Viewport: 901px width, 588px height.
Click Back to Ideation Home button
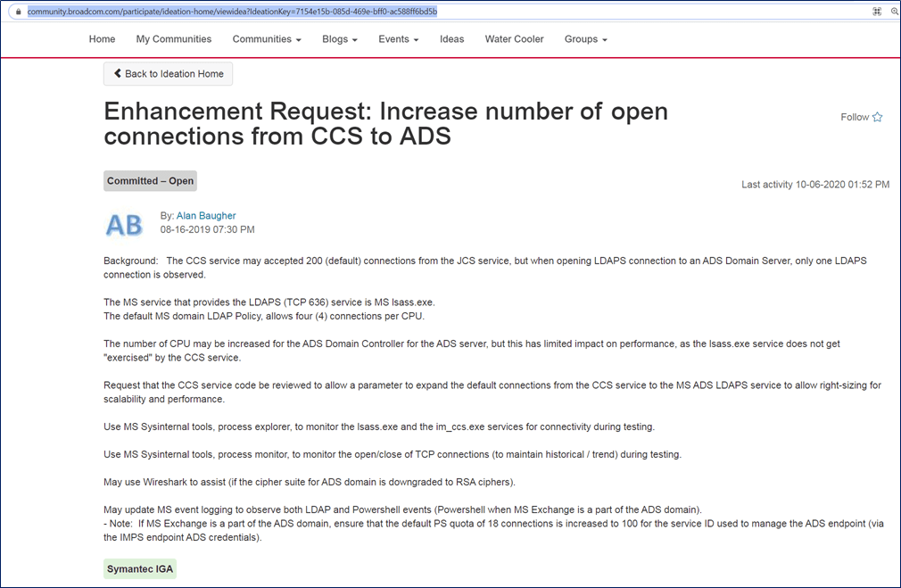coord(169,74)
